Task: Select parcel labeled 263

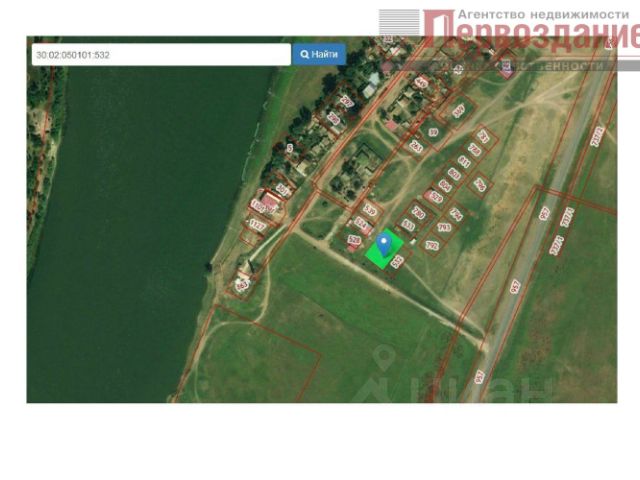Action: 416,148
